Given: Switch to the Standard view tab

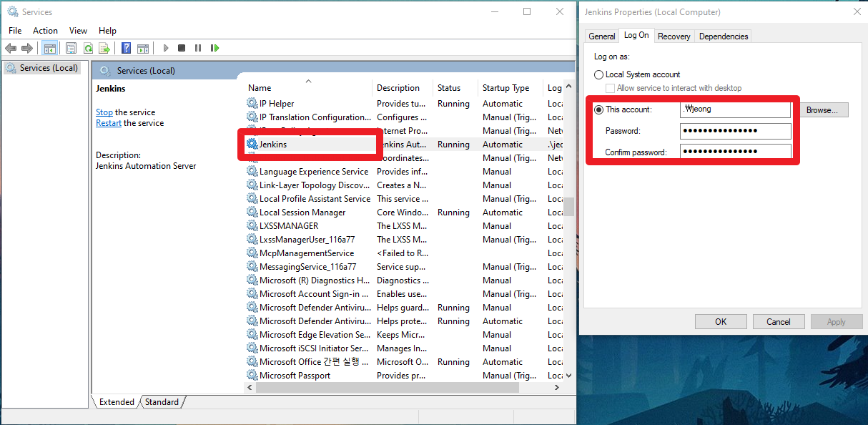Looking at the screenshot, I should coord(162,402).
